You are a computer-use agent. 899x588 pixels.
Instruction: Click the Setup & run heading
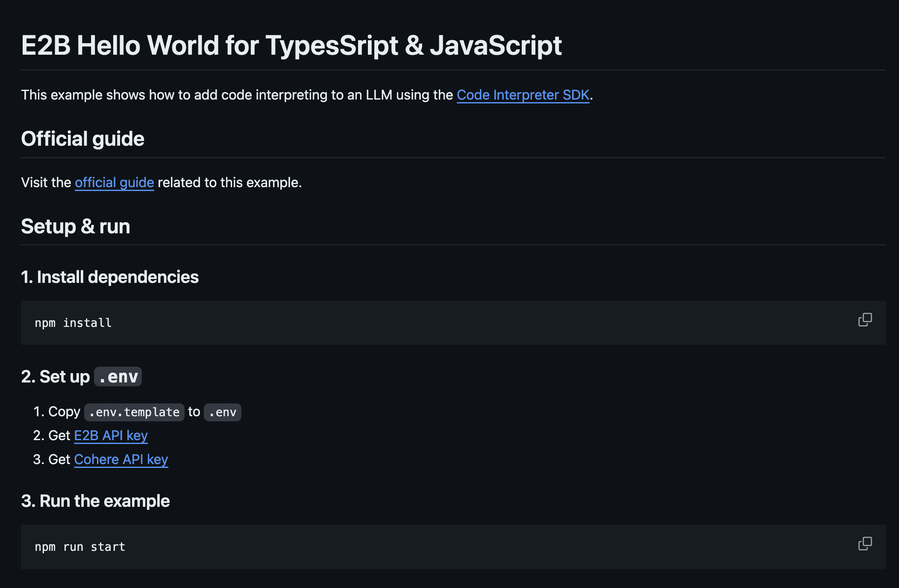75,226
